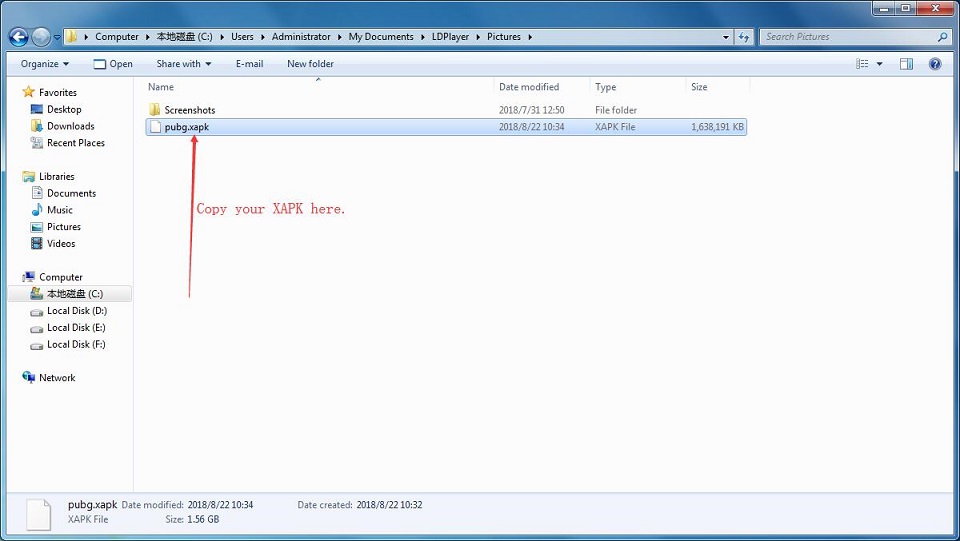Click the Forward navigation arrow
The height and width of the screenshot is (541, 960).
coord(41,37)
